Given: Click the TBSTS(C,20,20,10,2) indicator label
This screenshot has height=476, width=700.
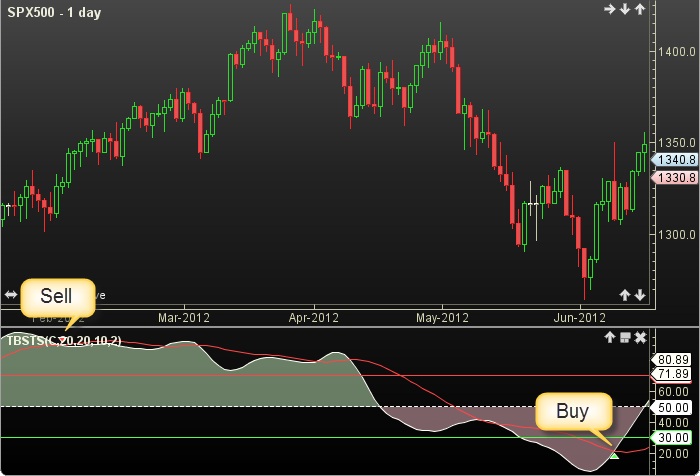Looking at the screenshot, I should 64,341.
